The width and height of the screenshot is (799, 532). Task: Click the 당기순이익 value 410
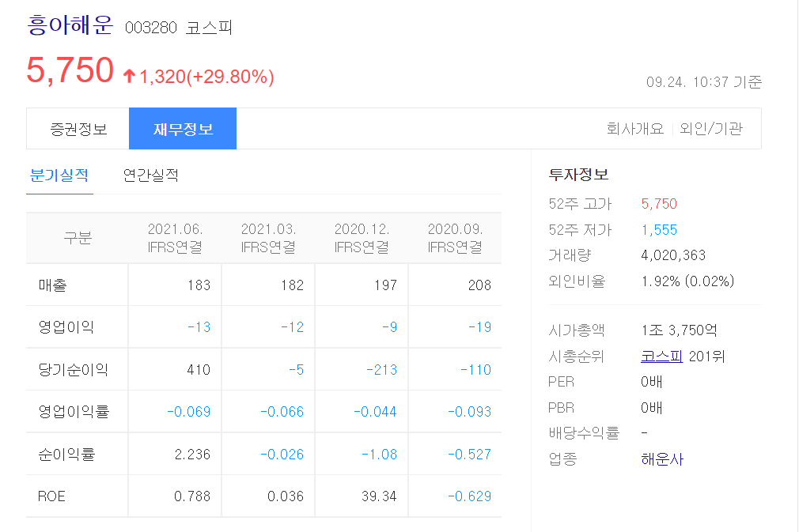(199, 370)
